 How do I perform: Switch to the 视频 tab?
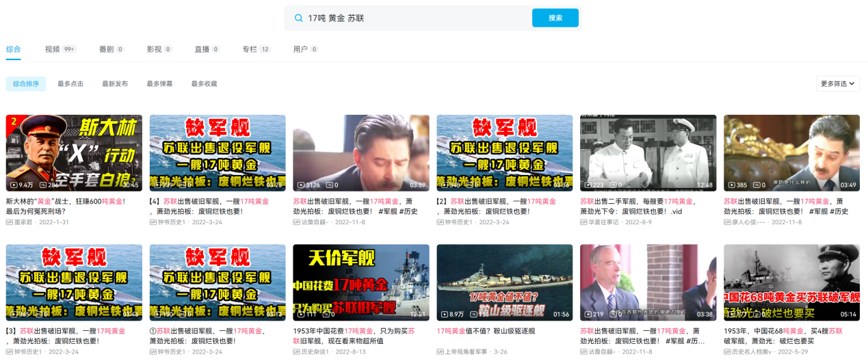pyautogui.click(x=61, y=49)
